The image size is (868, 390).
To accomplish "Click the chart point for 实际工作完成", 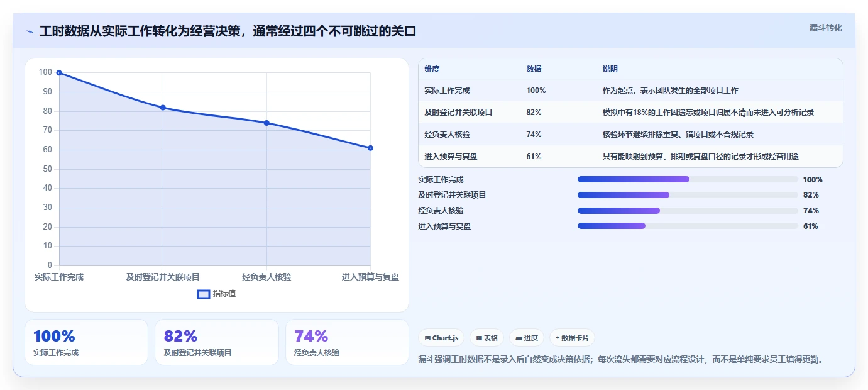I will point(59,73).
